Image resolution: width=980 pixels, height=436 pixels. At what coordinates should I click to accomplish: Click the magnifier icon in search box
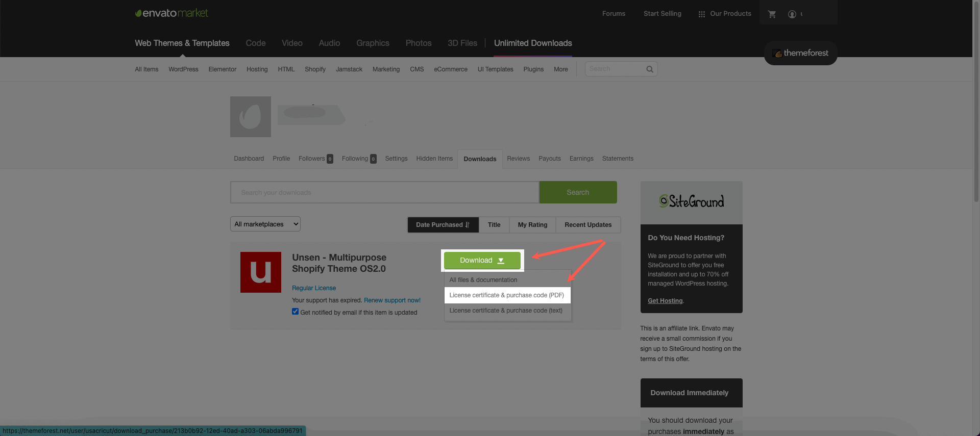click(x=650, y=69)
